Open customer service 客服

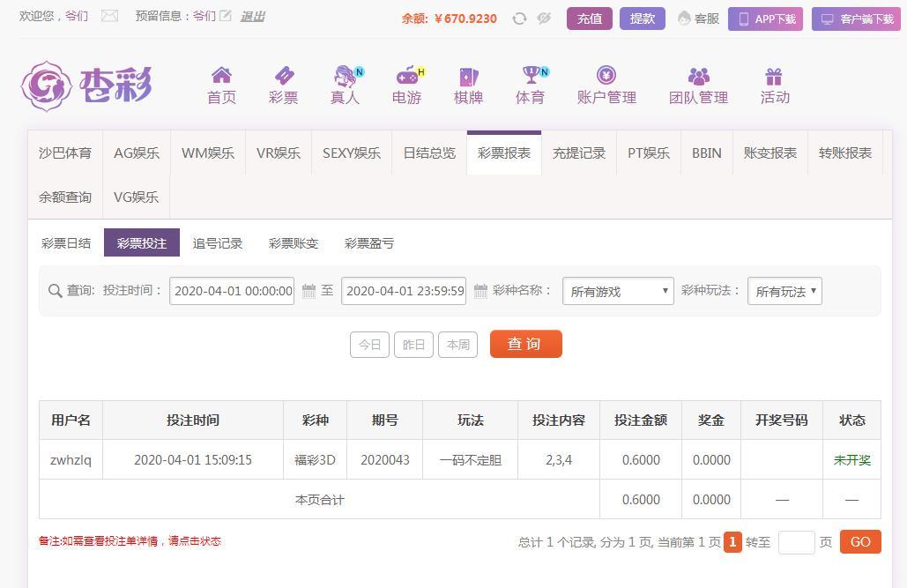(698, 19)
